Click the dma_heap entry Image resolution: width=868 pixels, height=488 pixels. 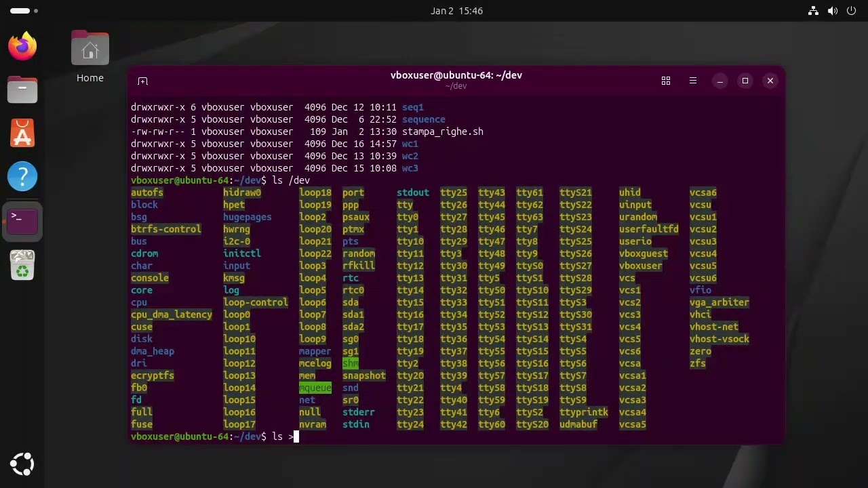click(x=153, y=351)
